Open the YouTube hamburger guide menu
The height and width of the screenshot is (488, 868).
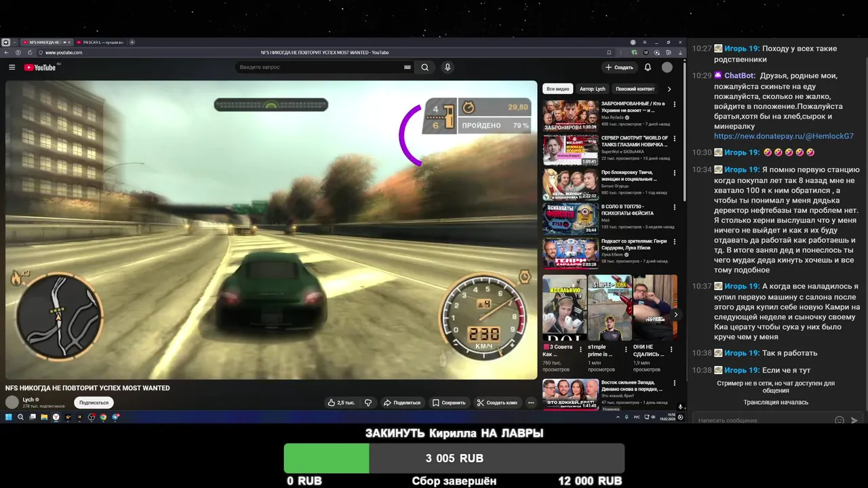pyautogui.click(x=12, y=67)
